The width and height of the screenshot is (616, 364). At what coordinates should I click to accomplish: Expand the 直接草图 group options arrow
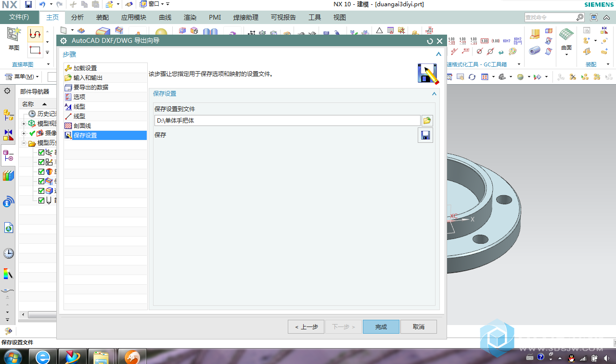pos(48,64)
